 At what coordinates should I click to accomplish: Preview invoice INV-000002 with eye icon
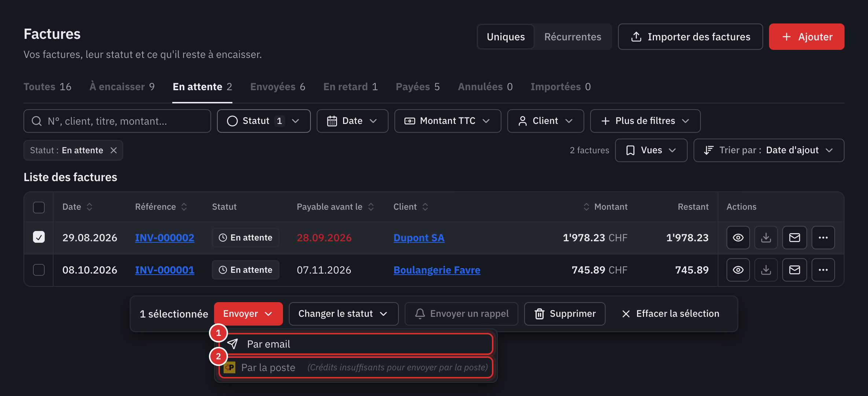pyautogui.click(x=738, y=238)
